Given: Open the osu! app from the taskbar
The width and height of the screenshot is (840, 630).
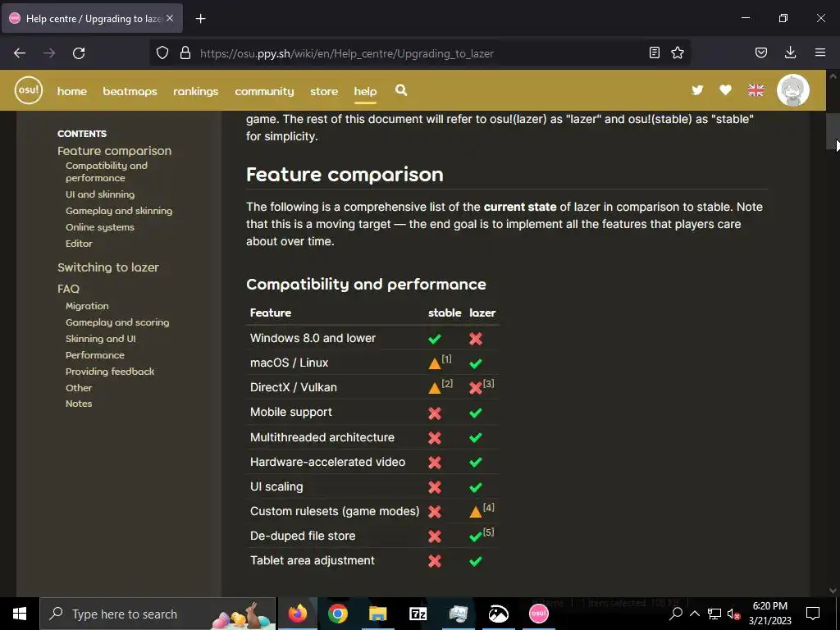Looking at the screenshot, I should pyautogui.click(x=538, y=614).
